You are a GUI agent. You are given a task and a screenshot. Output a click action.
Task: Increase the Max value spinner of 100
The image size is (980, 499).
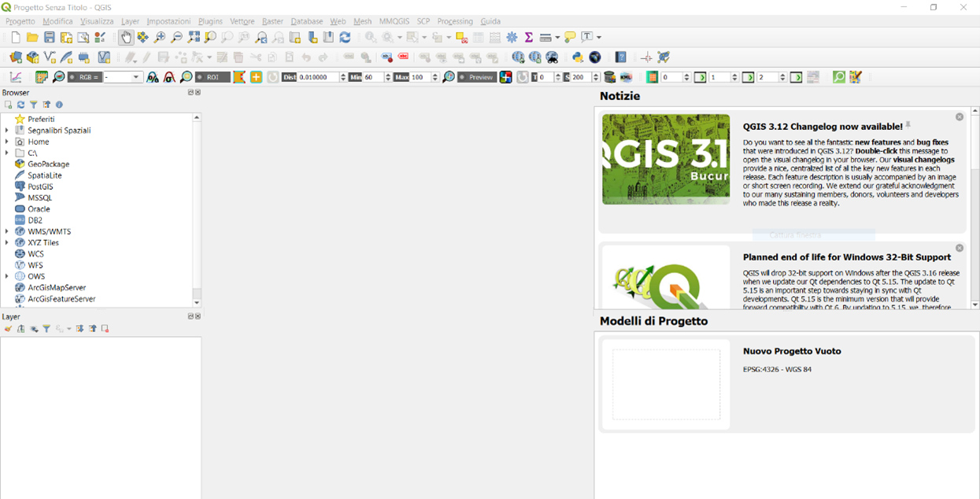click(x=435, y=75)
